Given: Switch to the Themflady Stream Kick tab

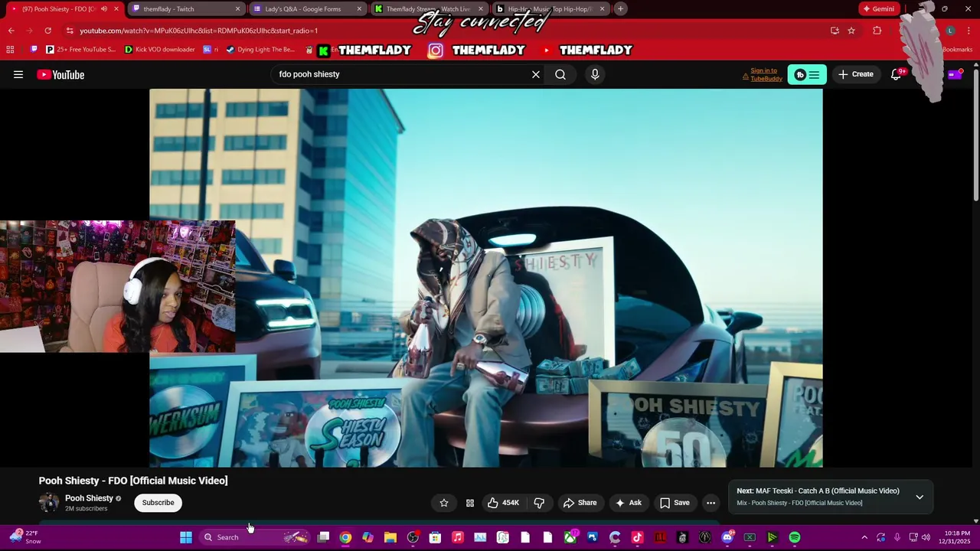Looking at the screenshot, I should click(429, 9).
